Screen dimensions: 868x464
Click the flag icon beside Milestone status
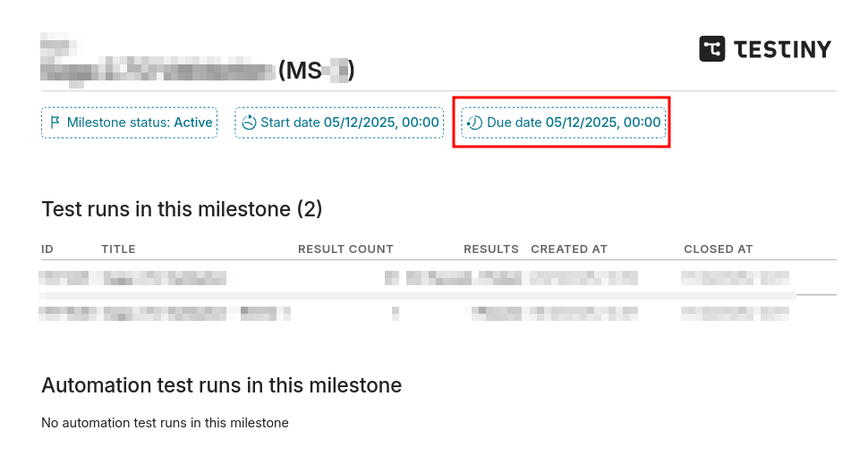click(x=55, y=122)
